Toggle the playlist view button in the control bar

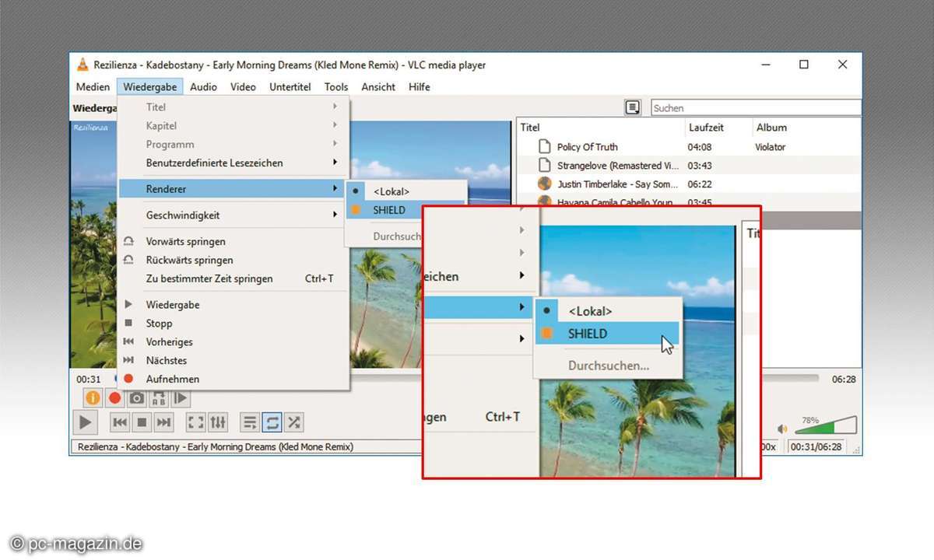[x=250, y=422]
